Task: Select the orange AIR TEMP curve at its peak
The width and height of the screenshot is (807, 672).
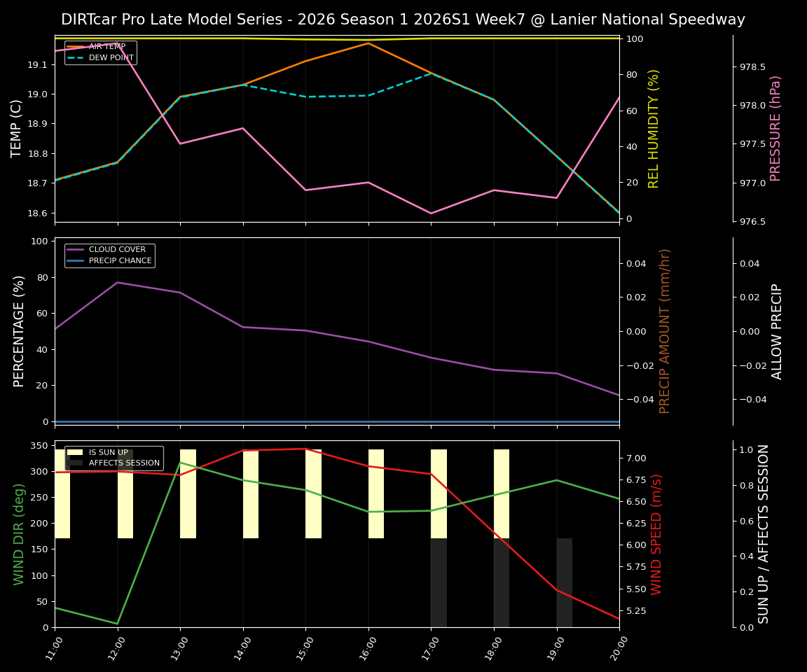Action: pyautogui.click(x=367, y=44)
